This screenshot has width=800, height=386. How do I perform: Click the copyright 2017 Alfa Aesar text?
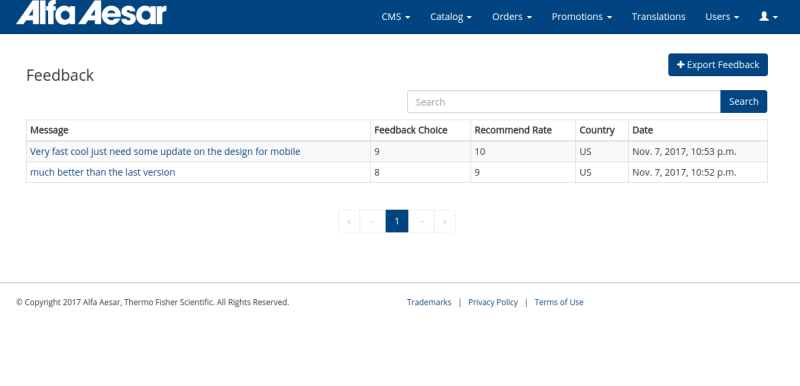153,302
